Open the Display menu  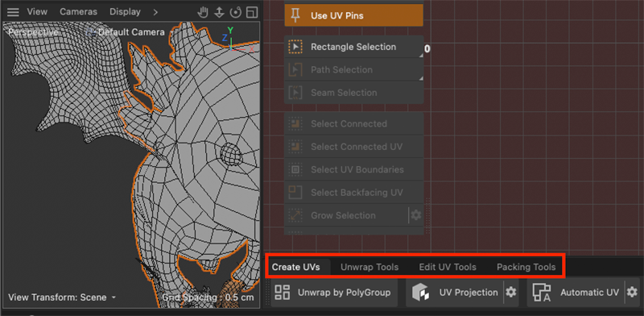click(x=125, y=12)
